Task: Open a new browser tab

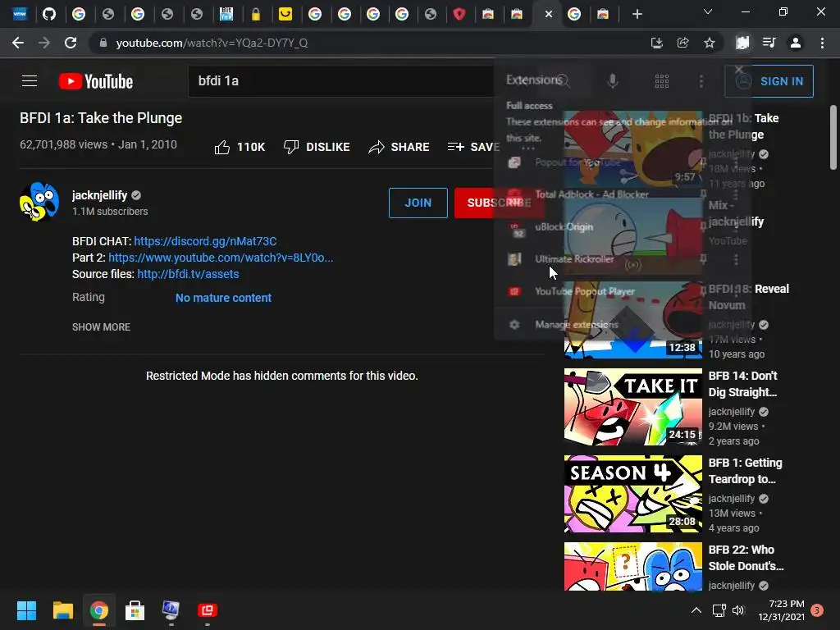Action: coord(637,14)
